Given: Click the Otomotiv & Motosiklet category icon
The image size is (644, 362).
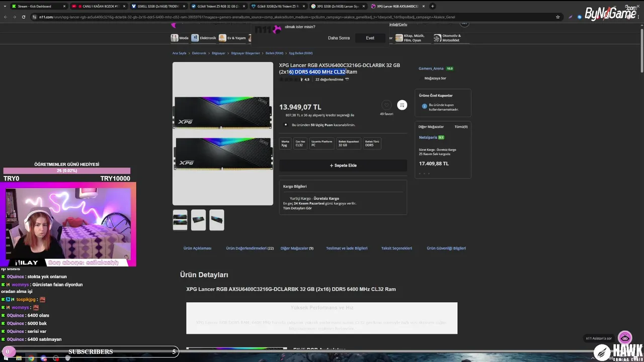Looking at the screenshot, I should point(437,38).
